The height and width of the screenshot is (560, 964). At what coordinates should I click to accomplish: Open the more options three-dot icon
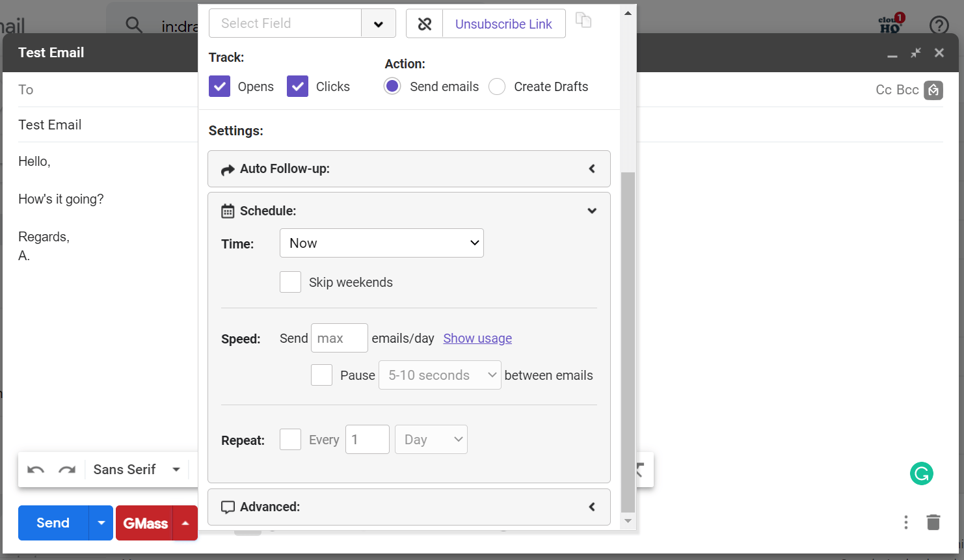(906, 522)
